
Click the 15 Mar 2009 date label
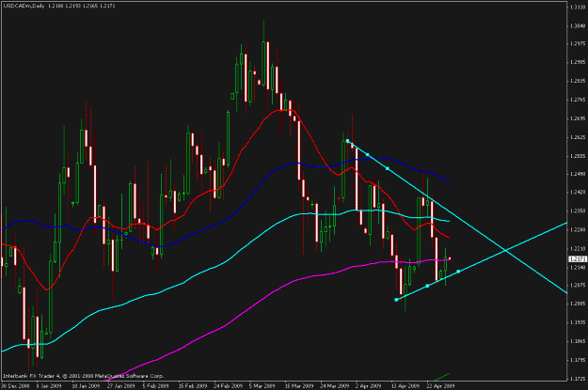(x=298, y=385)
